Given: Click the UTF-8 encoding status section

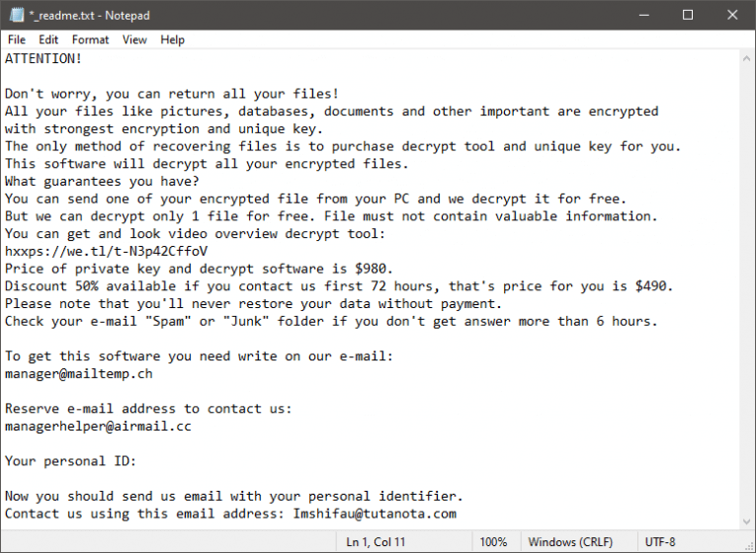Looking at the screenshot, I should pos(661,542).
